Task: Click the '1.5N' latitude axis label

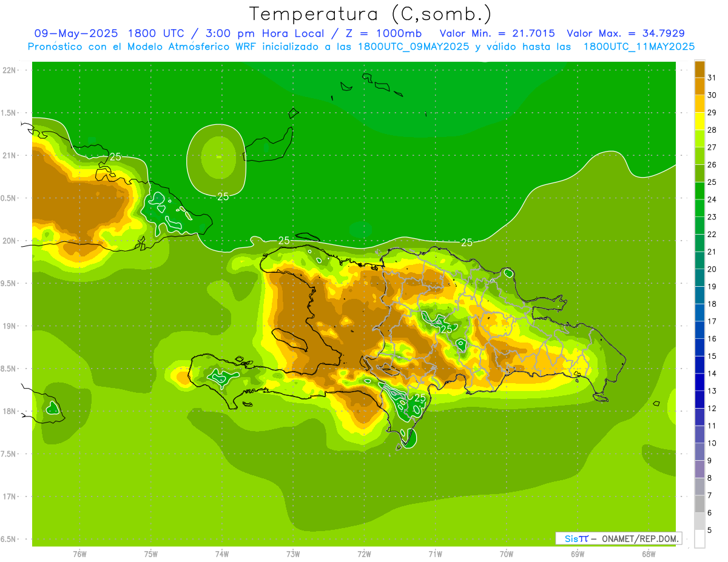Action: click(x=10, y=113)
